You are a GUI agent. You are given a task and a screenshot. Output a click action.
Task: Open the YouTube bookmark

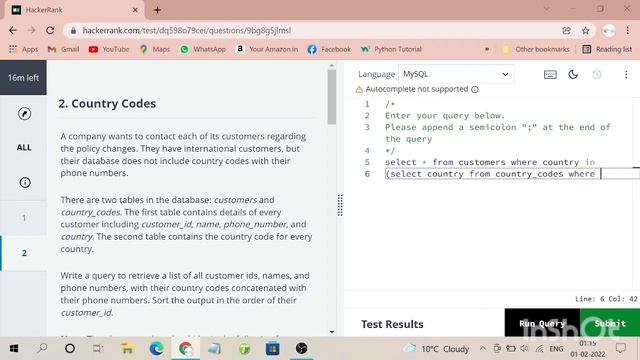pos(109,49)
